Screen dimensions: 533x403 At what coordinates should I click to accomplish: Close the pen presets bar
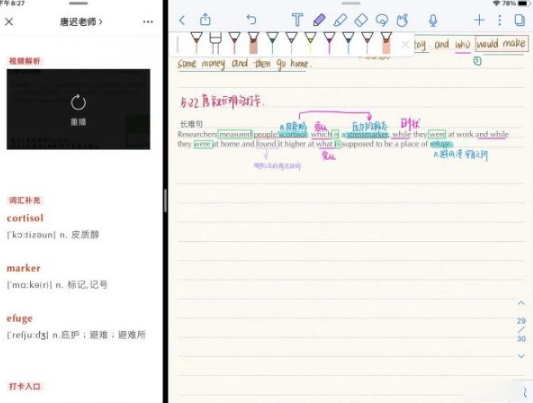point(405,45)
